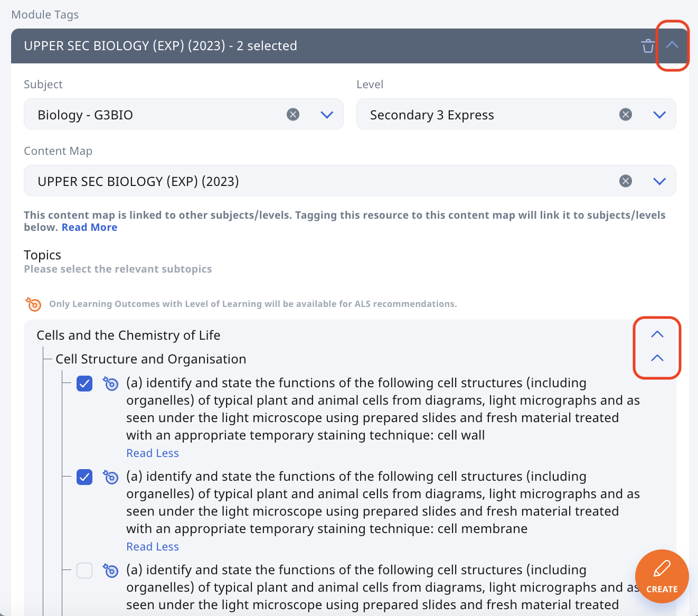
Task: Open the Level dropdown
Action: point(659,114)
